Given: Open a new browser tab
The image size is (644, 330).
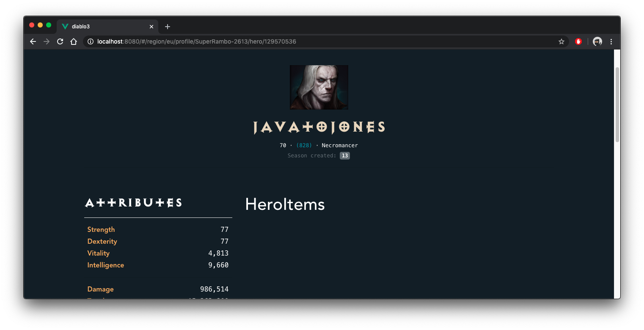Looking at the screenshot, I should point(168,27).
